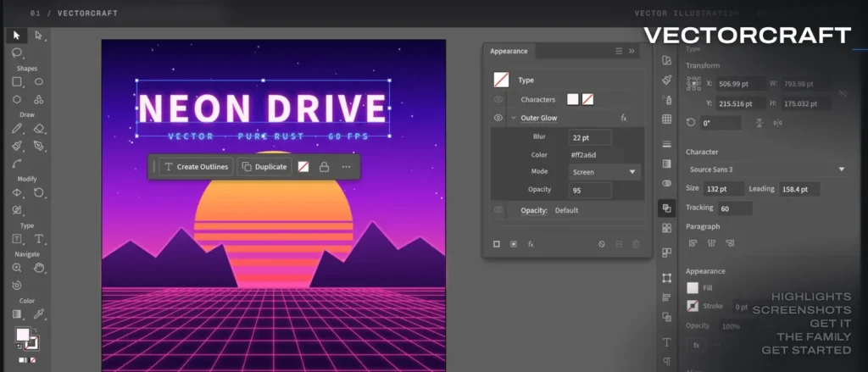The height and width of the screenshot is (372, 868).
Task: Click the Outer Glow effect label
Action: point(538,118)
